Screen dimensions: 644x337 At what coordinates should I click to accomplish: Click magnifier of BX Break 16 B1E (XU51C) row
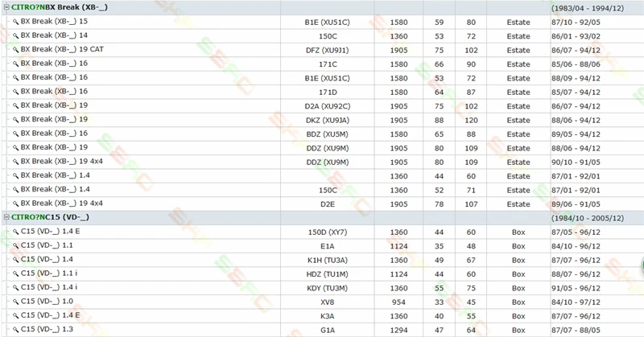click(15, 77)
